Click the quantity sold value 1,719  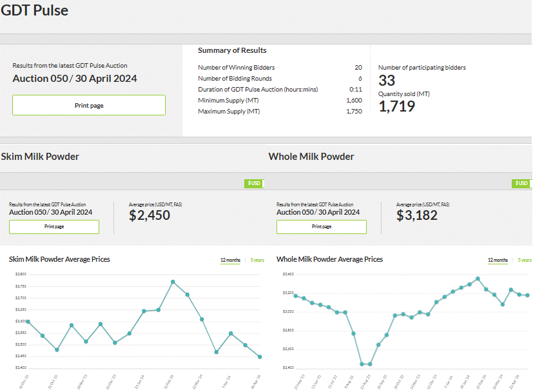[x=397, y=106]
